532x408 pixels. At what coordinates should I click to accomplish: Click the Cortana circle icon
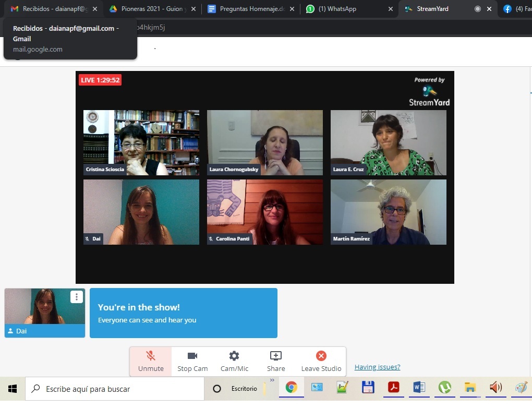217,389
